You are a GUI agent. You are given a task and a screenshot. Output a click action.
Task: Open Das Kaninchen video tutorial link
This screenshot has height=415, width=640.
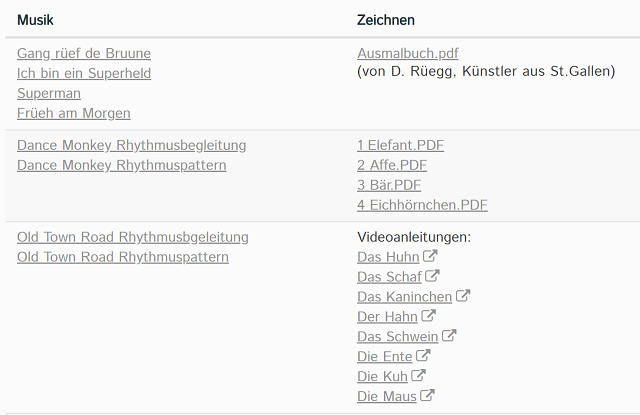[x=404, y=297]
